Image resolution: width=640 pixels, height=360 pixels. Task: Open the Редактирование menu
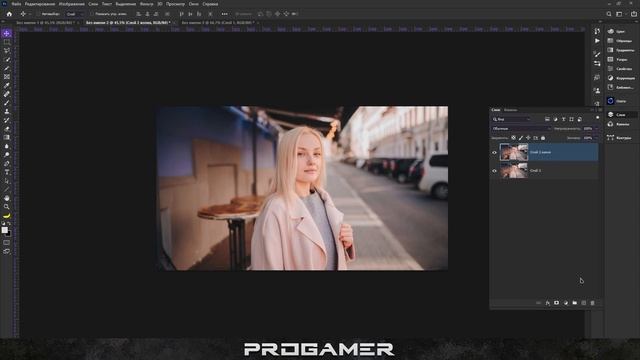pos(40,4)
